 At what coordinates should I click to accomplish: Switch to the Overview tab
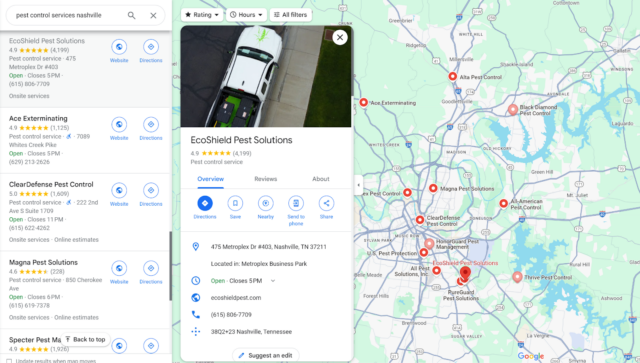(x=211, y=179)
